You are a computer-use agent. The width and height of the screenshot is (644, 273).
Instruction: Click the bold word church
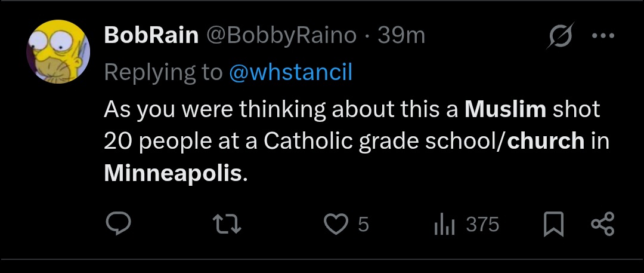coord(546,141)
